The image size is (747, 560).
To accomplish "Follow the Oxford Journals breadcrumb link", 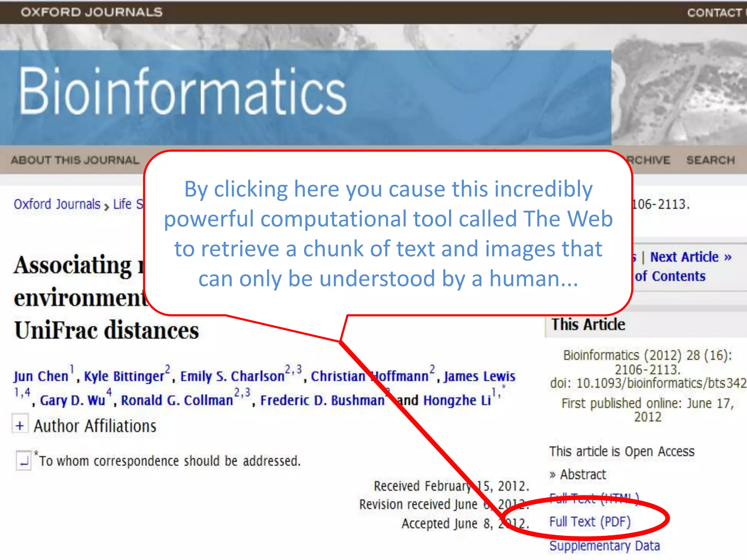I will 57,204.
